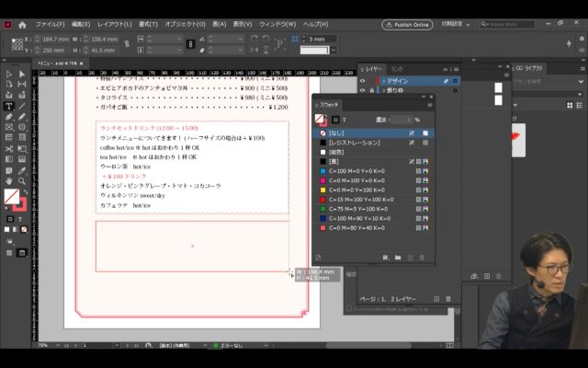Image resolution: width=588 pixels, height=368 pixels.
Task: Select the Gap tool
Action: click(x=22, y=84)
